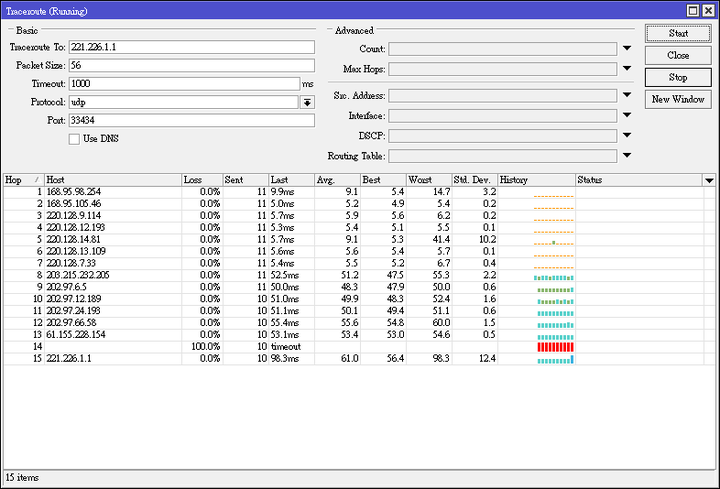The image size is (720, 489).
Task: Sort table by Last column header
Action: coord(292,180)
